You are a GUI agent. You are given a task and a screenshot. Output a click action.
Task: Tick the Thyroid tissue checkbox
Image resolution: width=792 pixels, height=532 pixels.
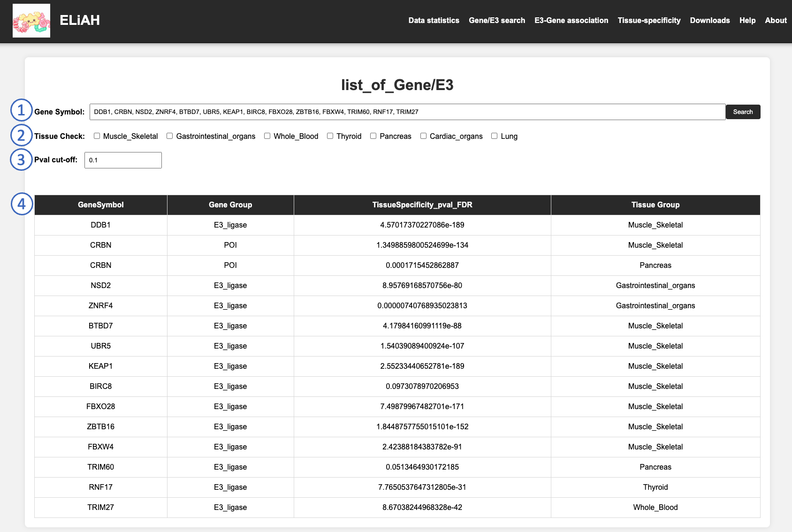coord(330,136)
